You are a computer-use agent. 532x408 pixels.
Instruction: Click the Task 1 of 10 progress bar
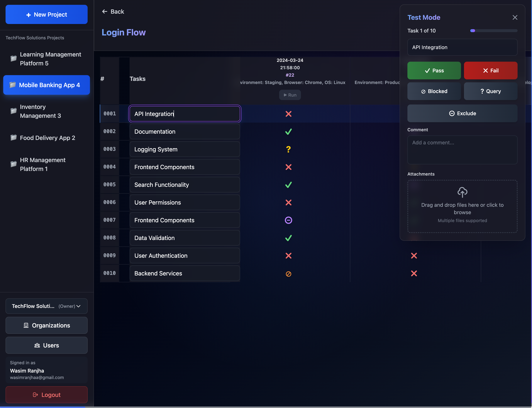(x=494, y=30)
